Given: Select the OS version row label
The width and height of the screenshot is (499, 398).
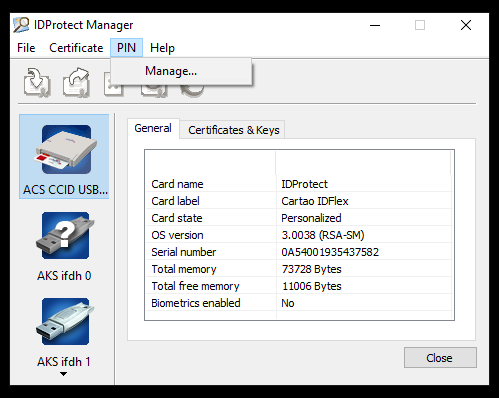Looking at the screenshot, I should 177,235.
